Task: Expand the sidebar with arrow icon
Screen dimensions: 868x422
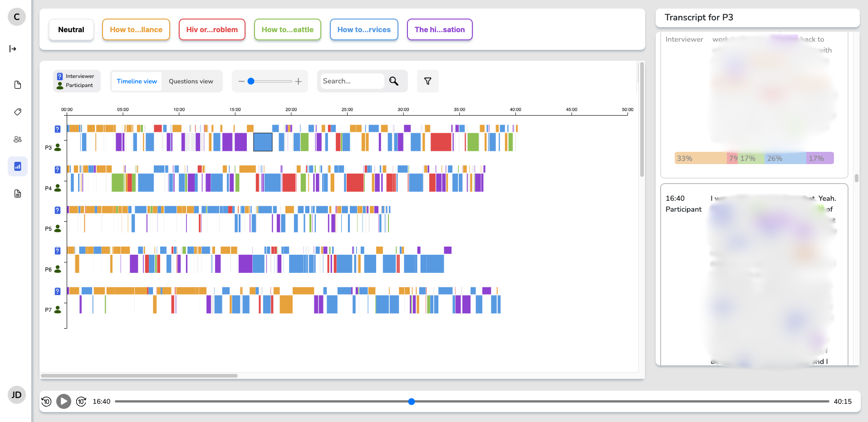Action: tap(13, 49)
